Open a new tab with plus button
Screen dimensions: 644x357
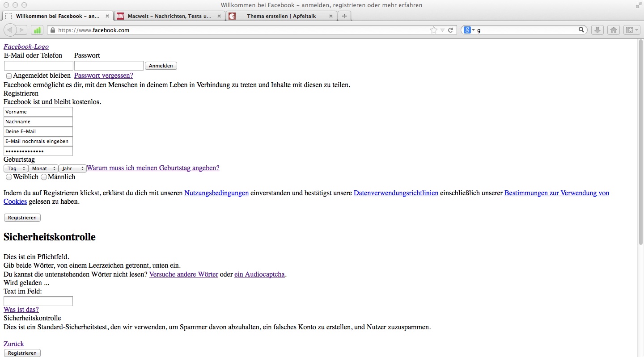coord(344,16)
